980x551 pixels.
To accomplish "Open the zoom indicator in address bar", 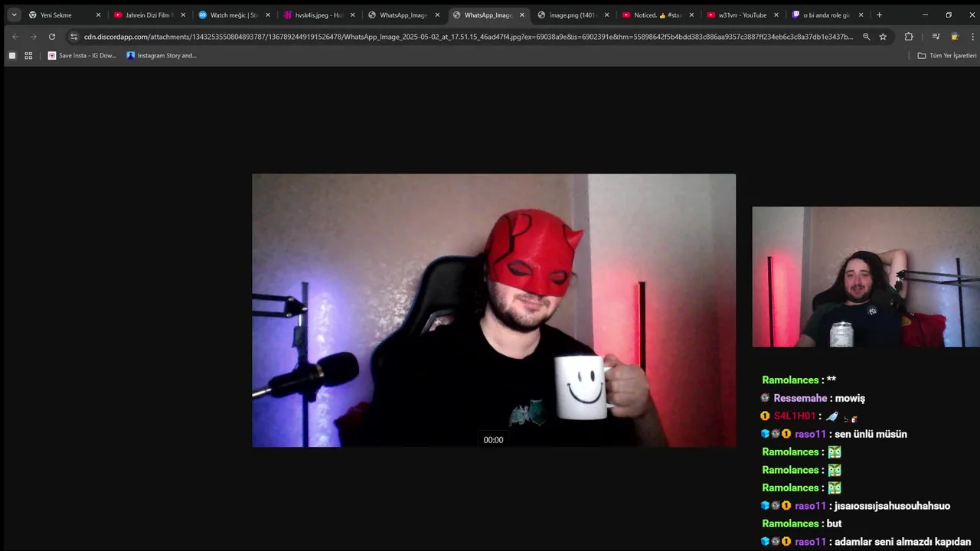I will coord(866,37).
